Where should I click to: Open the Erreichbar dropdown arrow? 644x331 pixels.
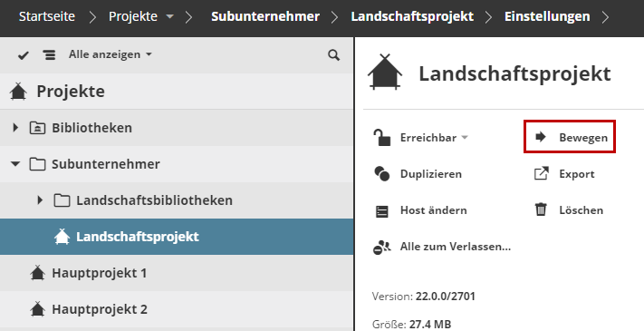tap(465, 138)
